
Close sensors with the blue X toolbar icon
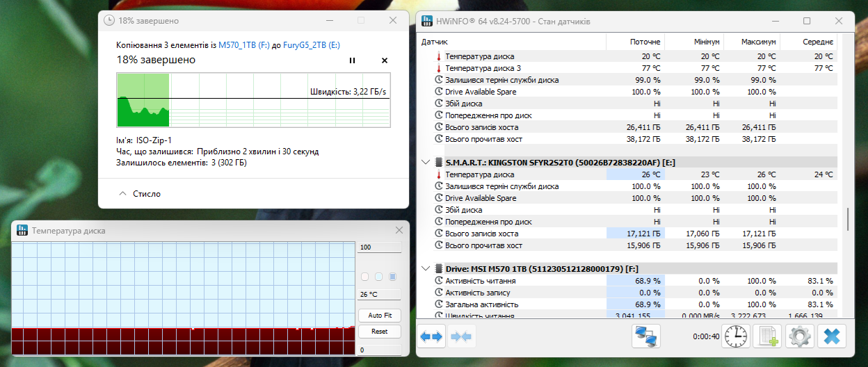point(832,337)
